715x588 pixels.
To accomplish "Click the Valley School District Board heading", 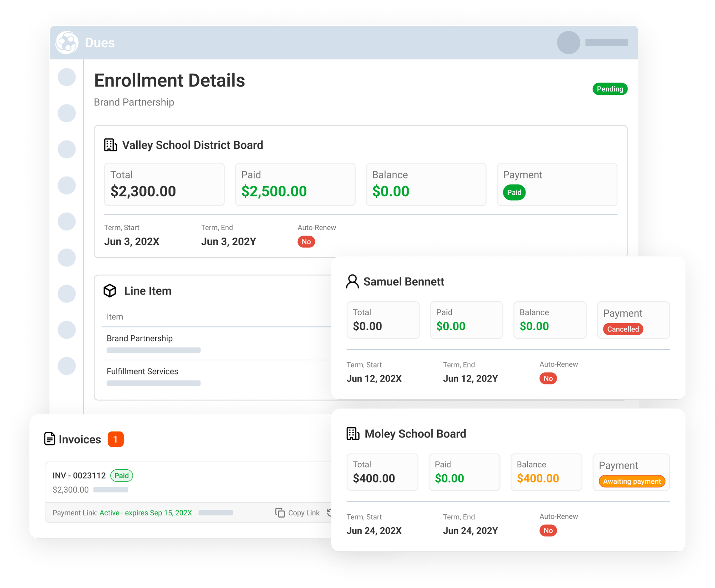I will click(192, 145).
